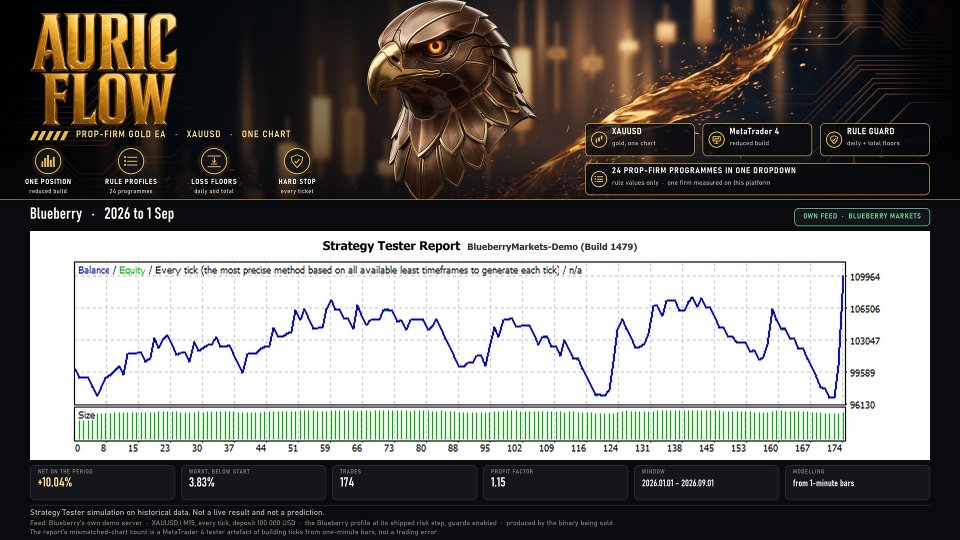Click the 103047 y-axis value
The width and height of the screenshot is (960, 540).
point(864,341)
